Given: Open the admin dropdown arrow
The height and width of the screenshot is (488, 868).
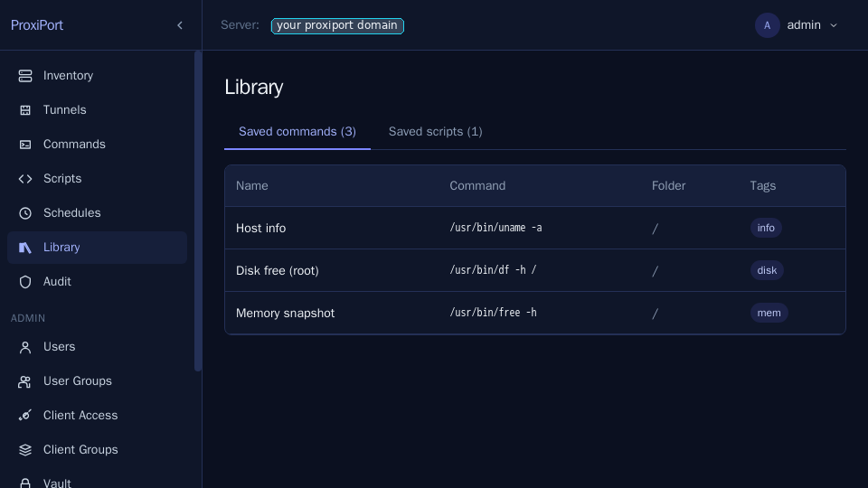Looking at the screenshot, I should pos(834,25).
